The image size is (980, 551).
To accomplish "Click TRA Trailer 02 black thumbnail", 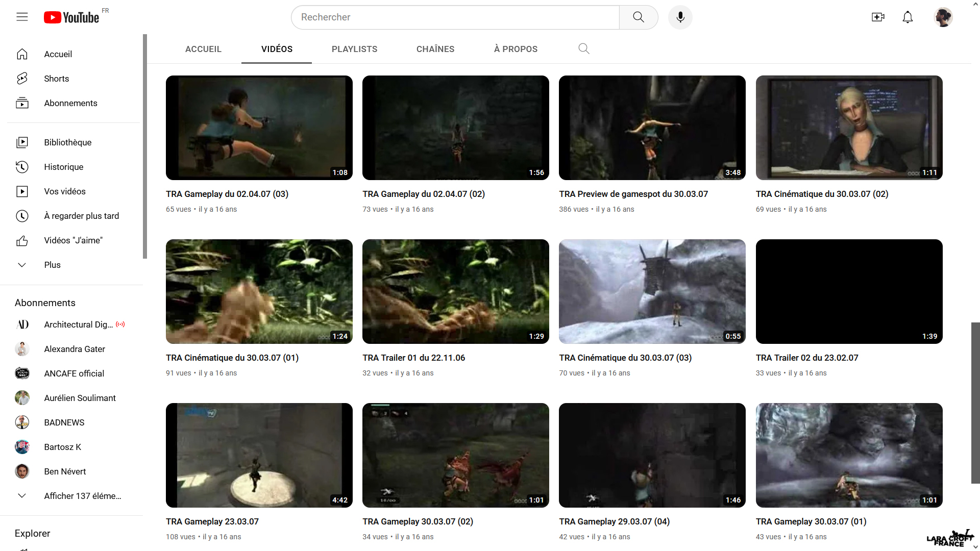I will pos(849,291).
